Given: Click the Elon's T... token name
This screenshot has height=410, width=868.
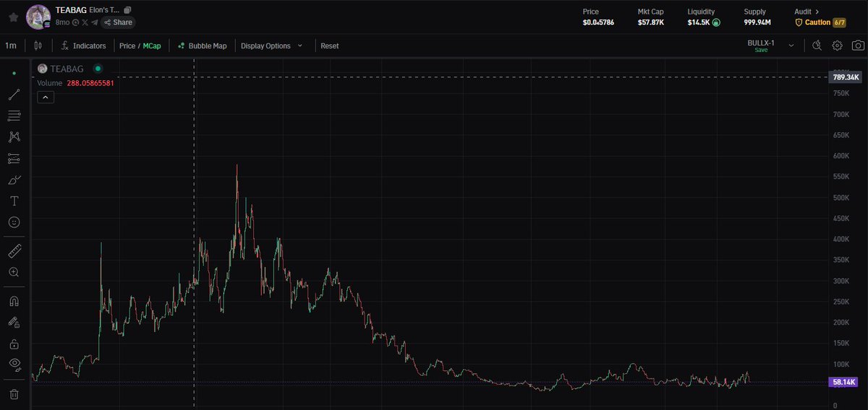Looking at the screenshot, I should coord(105,11).
